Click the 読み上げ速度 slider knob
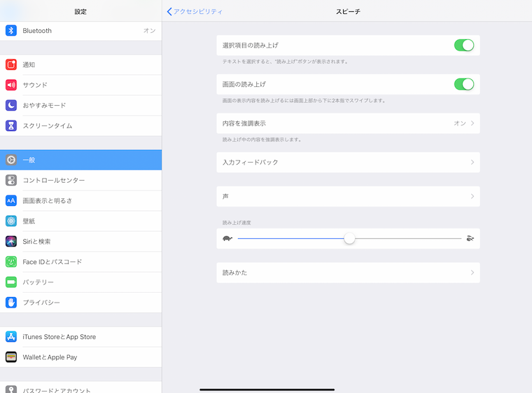 click(349, 238)
